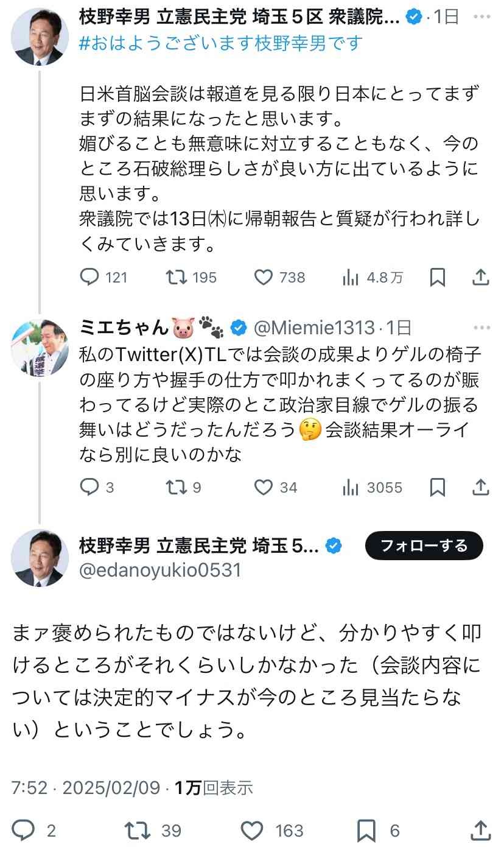Image resolution: width=504 pixels, height=847 pixels.
Task: Tap hashtag #おはようございます枝野幸男です
Action: (221, 43)
